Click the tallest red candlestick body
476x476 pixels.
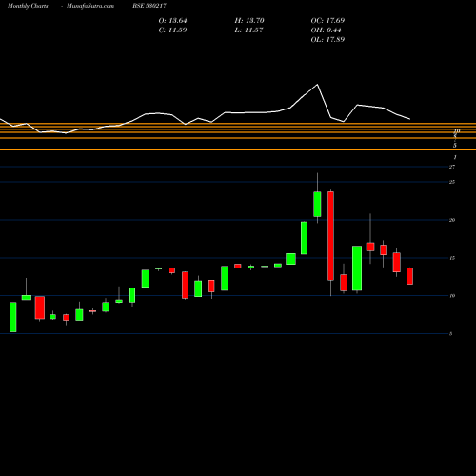pos(330,236)
